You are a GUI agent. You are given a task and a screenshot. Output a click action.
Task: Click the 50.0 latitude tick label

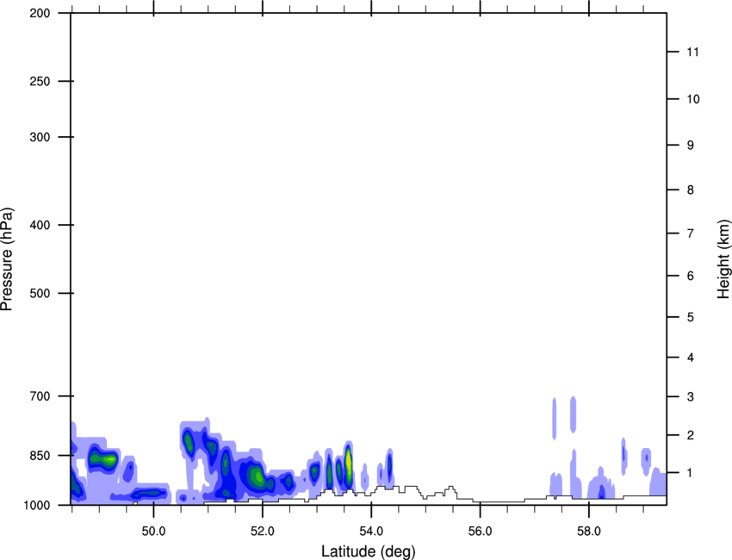pyautogui.click(x=153, y=532)
